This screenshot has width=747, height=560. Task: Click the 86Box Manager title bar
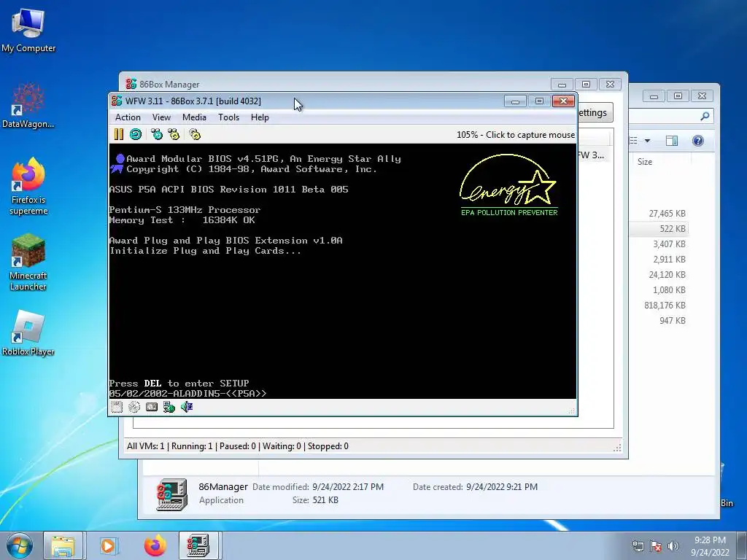click(333, 84)
